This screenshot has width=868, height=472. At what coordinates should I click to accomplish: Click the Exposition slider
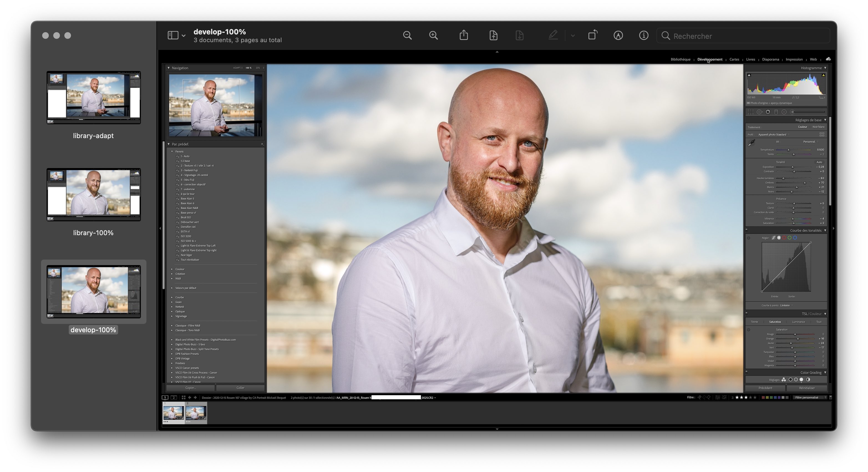point(793,167)
